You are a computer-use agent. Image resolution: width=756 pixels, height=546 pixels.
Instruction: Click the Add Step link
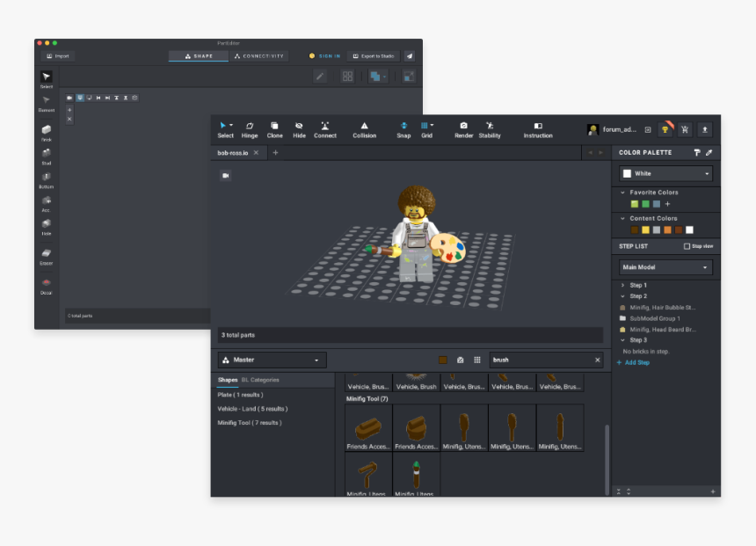pos(634,362)
